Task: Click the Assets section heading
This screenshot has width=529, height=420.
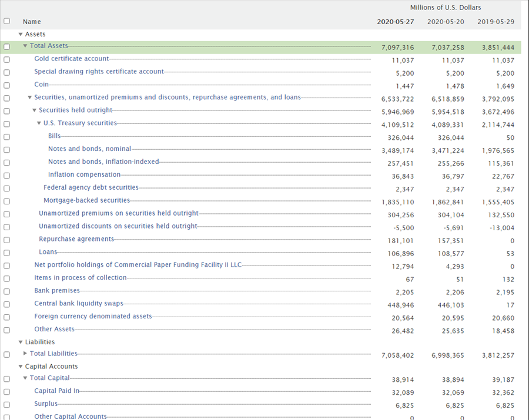Action: pos(35,34)
